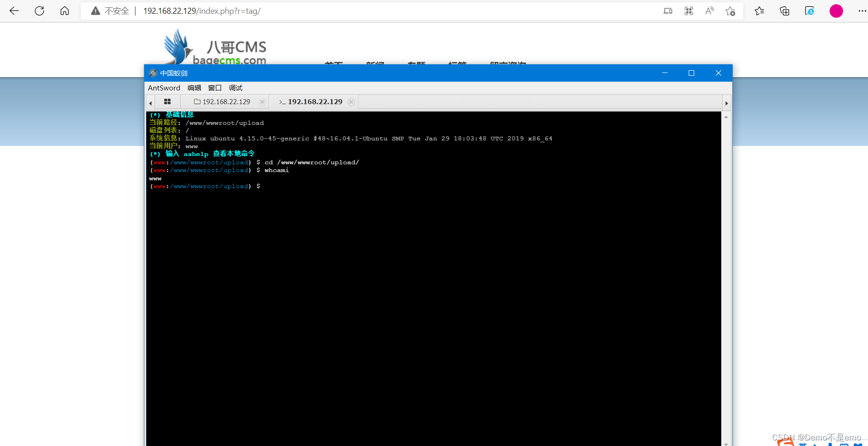
Task: Close the AntSword window
Action: click(x=719, y=73)
